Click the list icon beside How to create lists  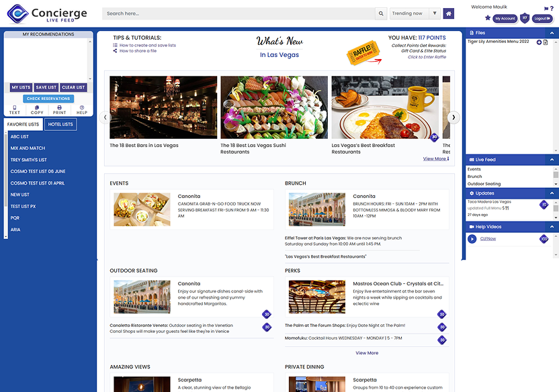click(x=115, y=45)
